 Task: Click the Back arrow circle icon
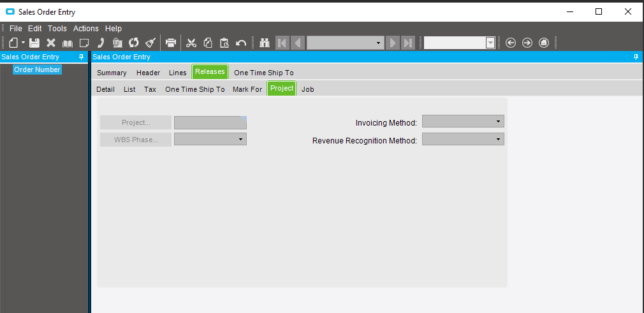pyautogui.click(x=511, y=43)
